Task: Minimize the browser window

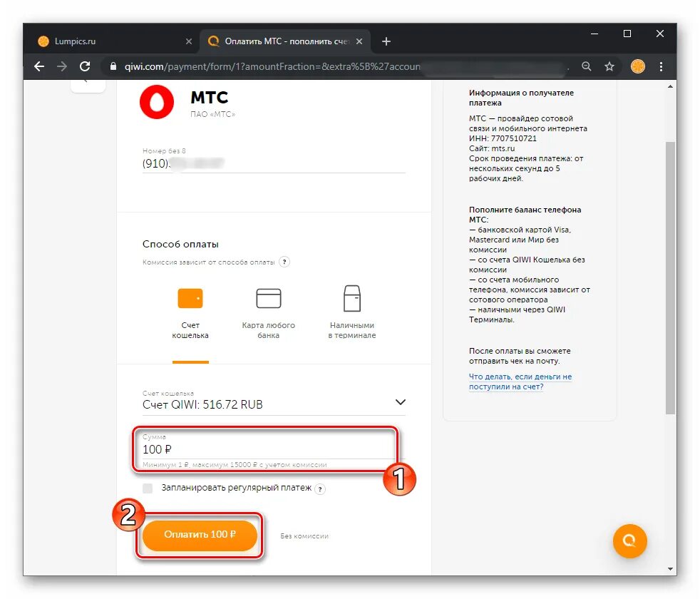Action: [595, 34]
